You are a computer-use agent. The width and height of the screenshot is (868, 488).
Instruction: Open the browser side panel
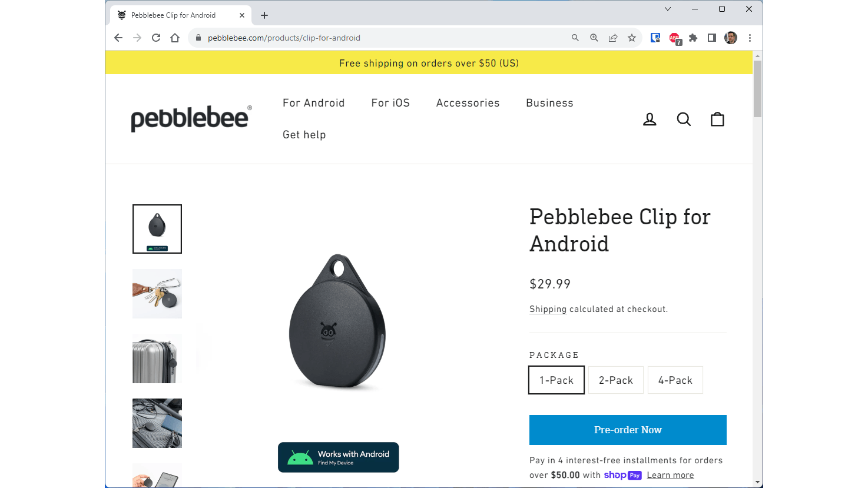click(712, 38)
